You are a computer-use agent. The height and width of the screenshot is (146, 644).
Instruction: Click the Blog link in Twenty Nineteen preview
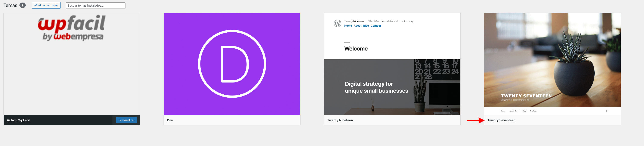(x=366, y=26)
